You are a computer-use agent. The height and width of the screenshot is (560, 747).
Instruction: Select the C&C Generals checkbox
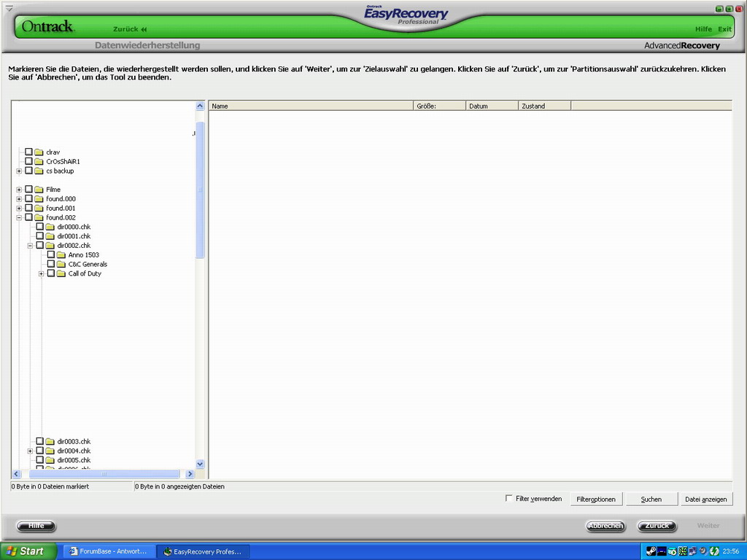(x=50, y=264)
